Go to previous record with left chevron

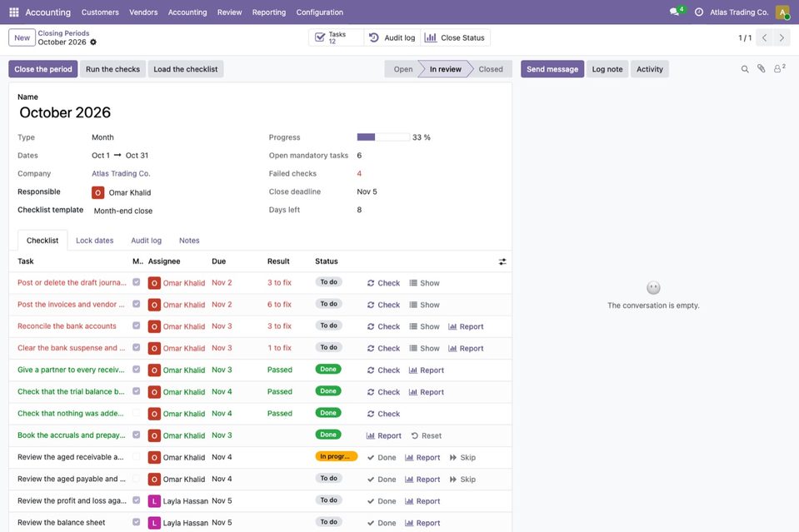click(764, 37)
